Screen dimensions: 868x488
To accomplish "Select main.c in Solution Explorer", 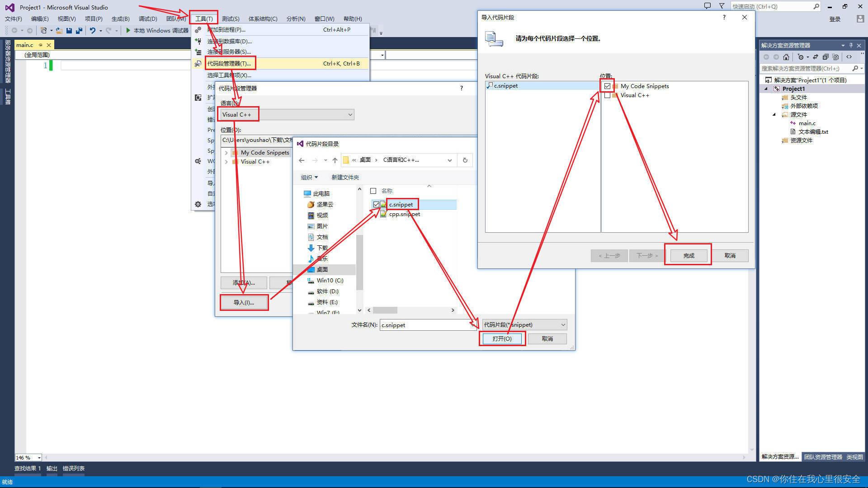I will pyautogui.click(x=807, y=123).
